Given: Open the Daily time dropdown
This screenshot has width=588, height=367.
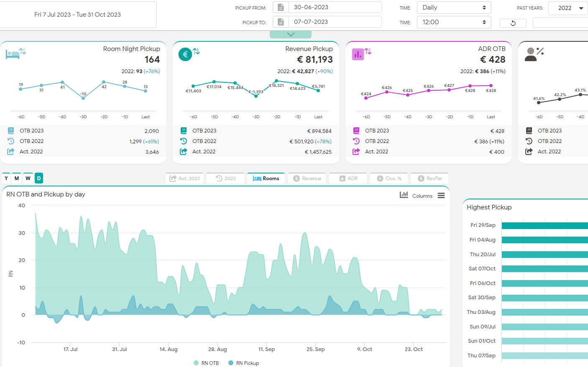Looking at the screenshot, I should coord(454,8).
